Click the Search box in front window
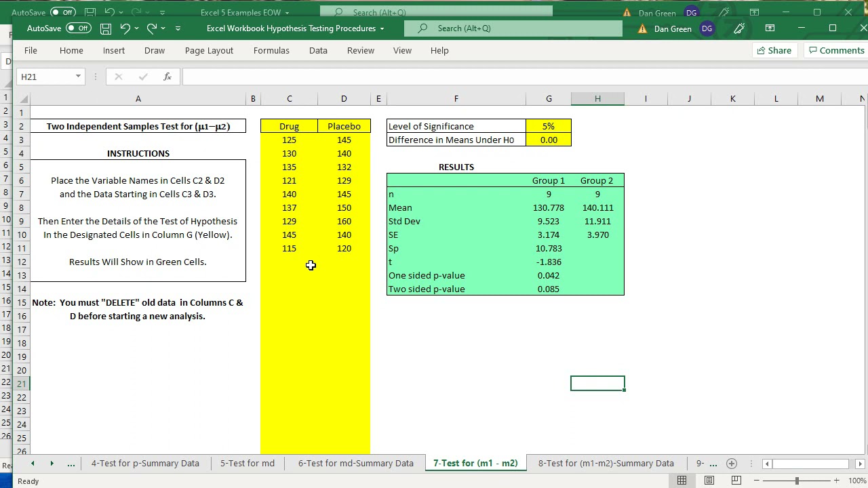 (513, 28)
